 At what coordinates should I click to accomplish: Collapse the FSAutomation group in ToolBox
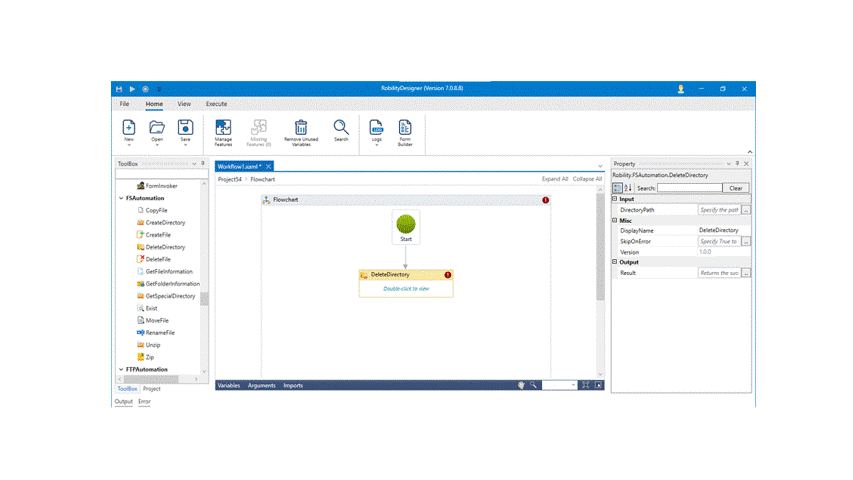point(122,198)
